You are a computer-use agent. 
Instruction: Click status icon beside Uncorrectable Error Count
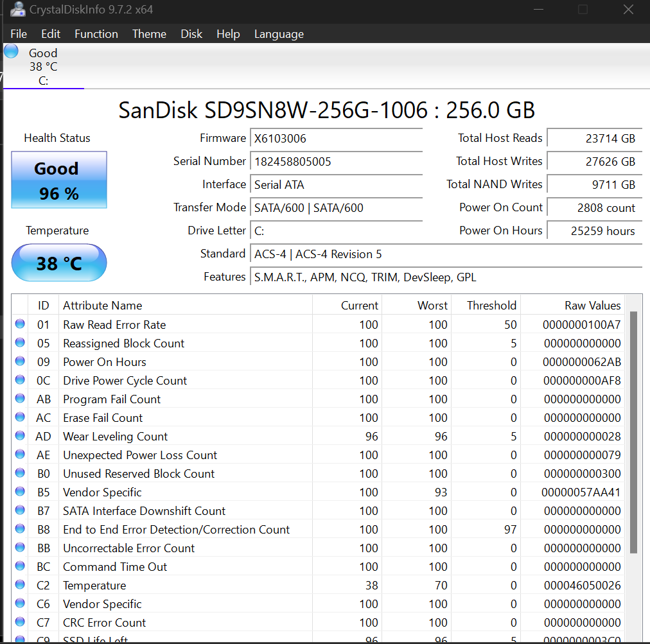coord(20,548)
